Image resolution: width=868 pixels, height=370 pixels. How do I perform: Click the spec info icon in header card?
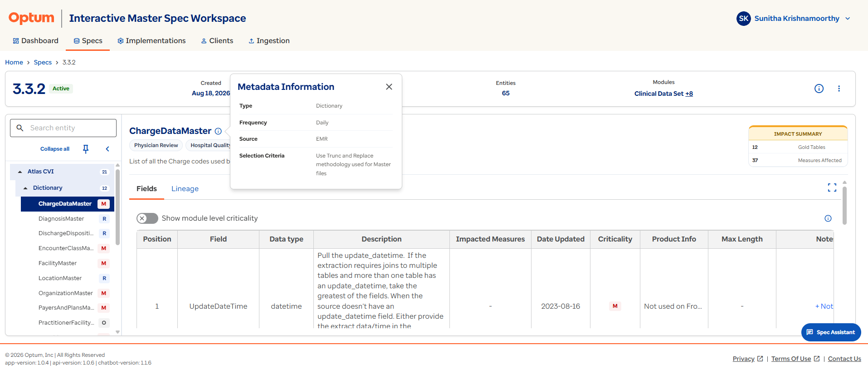819,89
